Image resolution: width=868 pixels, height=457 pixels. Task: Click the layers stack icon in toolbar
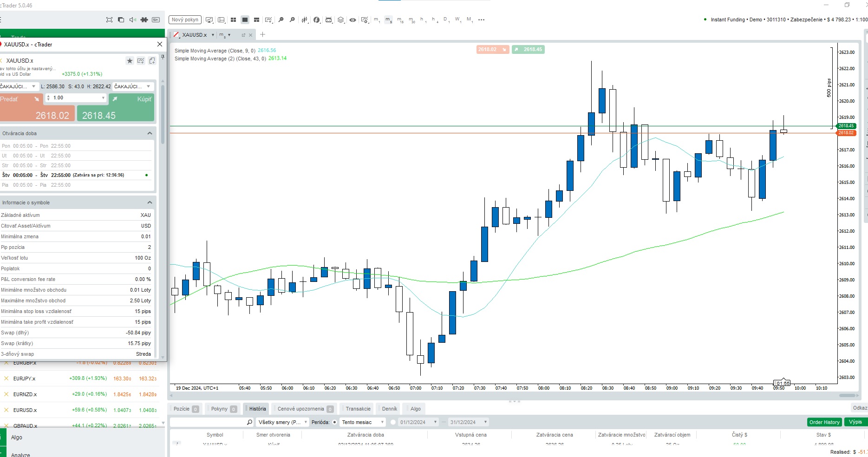[341, 20]
